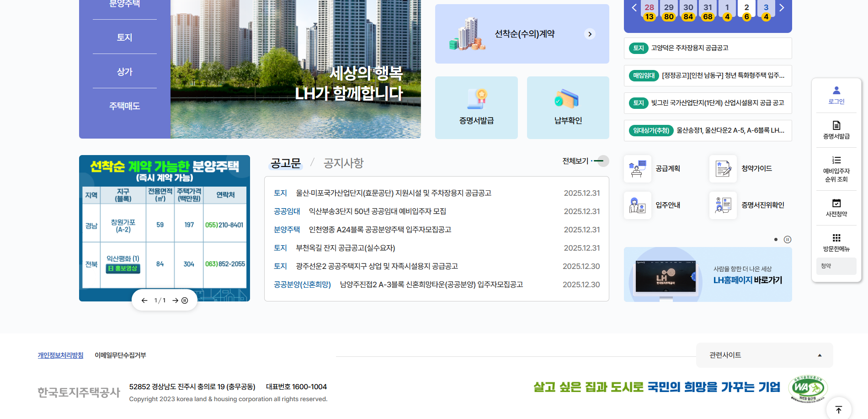Open LH홈페이지 바로가기 banner
Screen dimensions: 868x419
click(708, 274)
